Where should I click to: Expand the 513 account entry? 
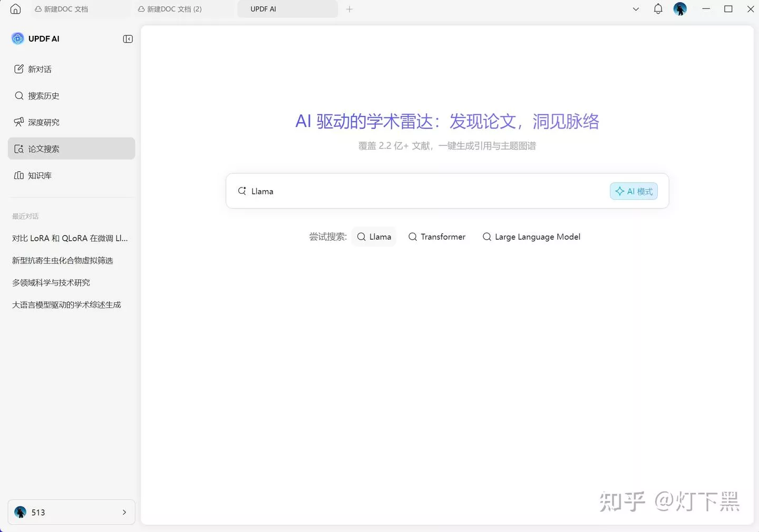pos(124,512)
